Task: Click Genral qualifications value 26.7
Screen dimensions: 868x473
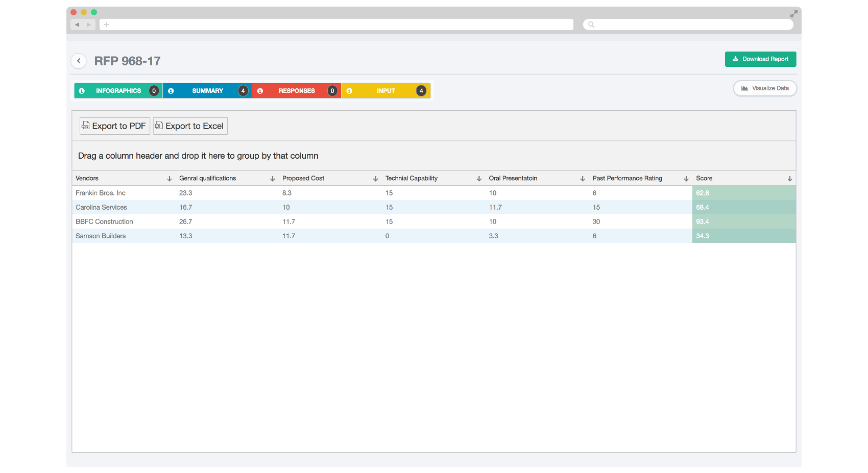Action: click(186, 221)
